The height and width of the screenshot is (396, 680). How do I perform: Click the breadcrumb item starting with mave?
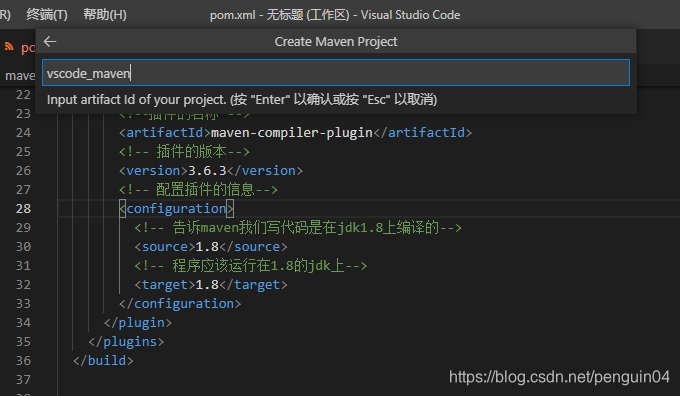coord(20,75)
